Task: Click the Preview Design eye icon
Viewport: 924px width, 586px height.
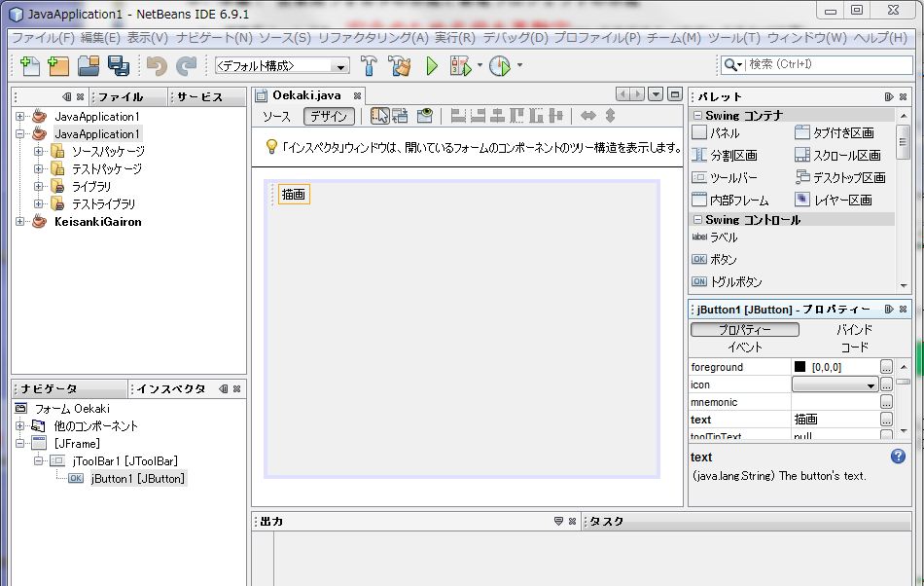Action: point(425,116)
